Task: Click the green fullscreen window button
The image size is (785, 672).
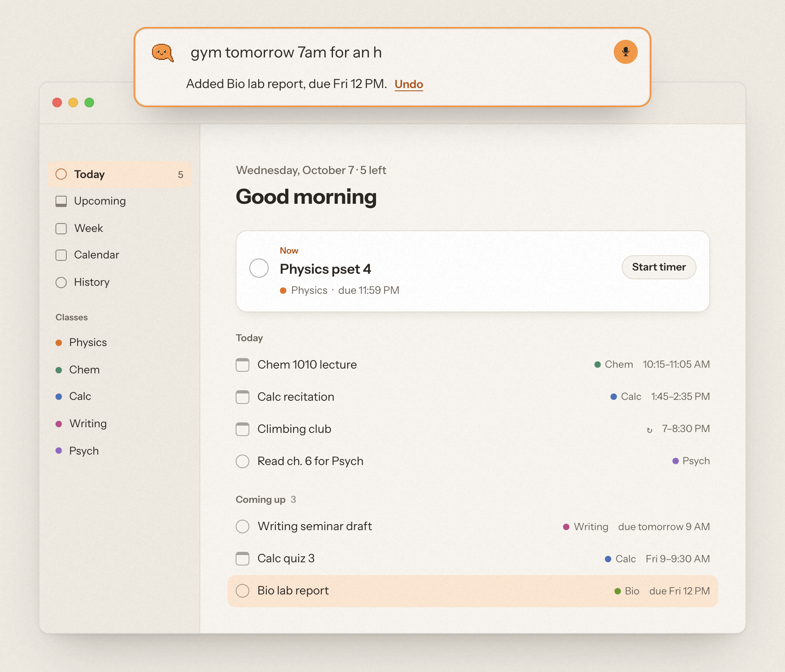Action: 89,102
